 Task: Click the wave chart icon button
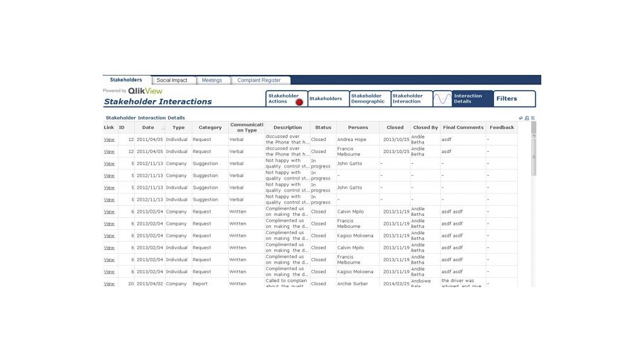pos(442,99)
